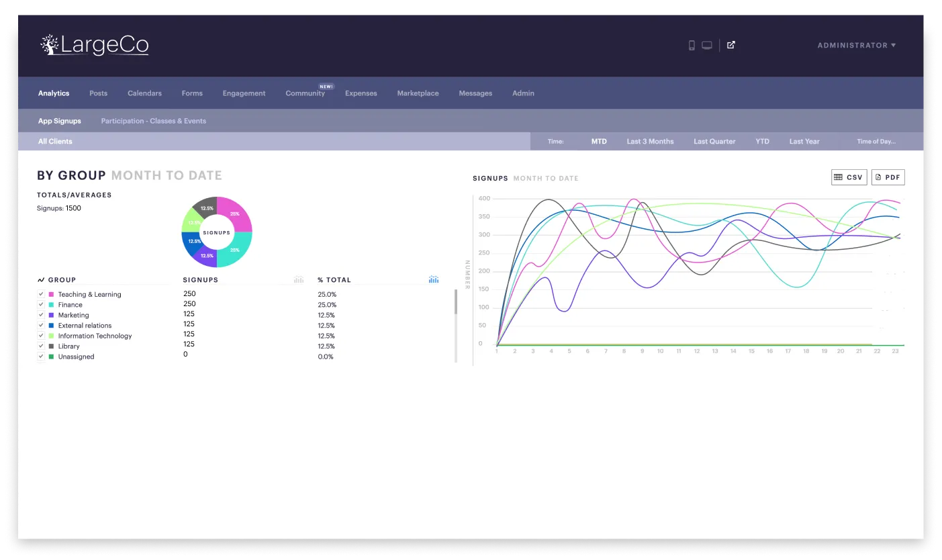Switch to desktop monitor preview icon
Image resolution: width=942 pixels, height=560 pixels.
tap(707, 46)
